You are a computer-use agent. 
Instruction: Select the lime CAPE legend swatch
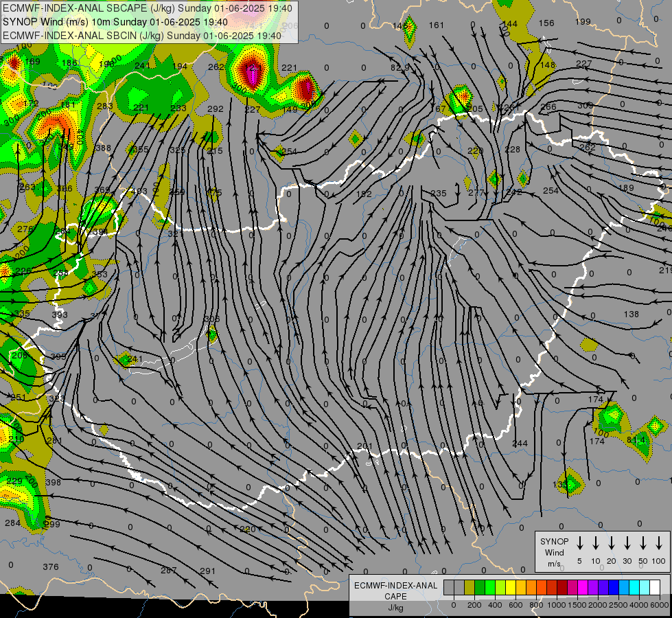click(x=500, y=588)
